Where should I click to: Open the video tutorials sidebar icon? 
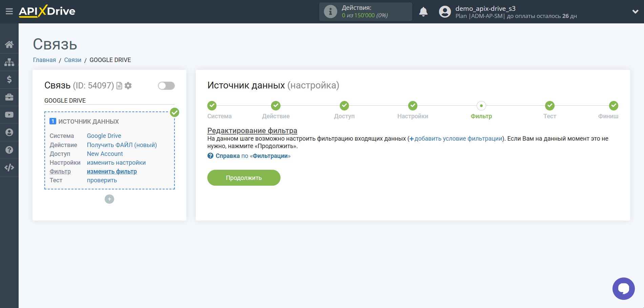[9, 115]
